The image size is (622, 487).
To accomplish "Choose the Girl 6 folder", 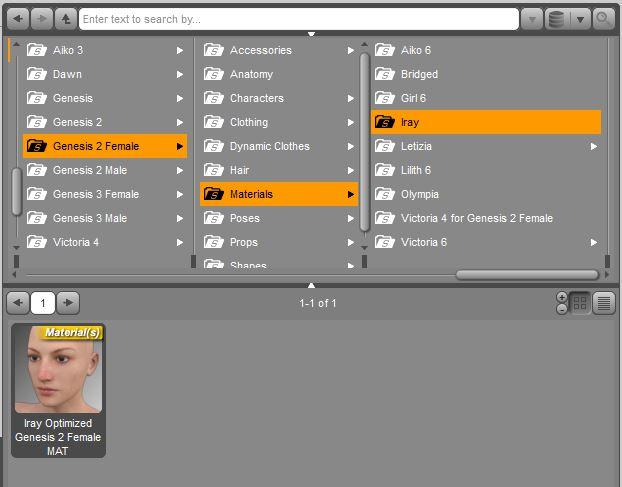I will 486,98.
